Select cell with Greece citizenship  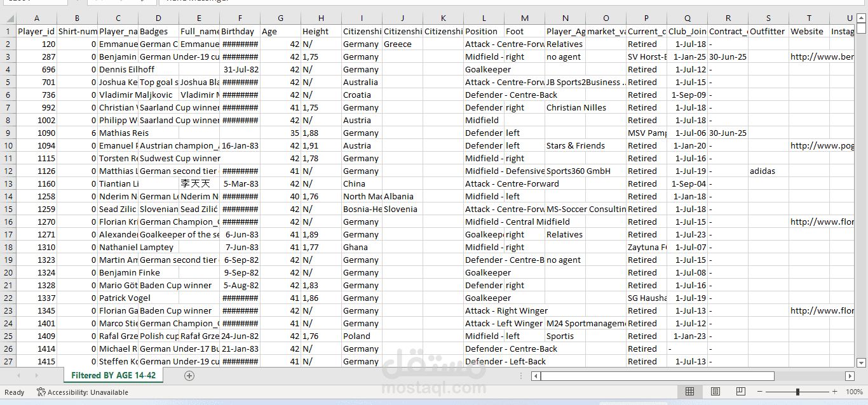[403, 44]
